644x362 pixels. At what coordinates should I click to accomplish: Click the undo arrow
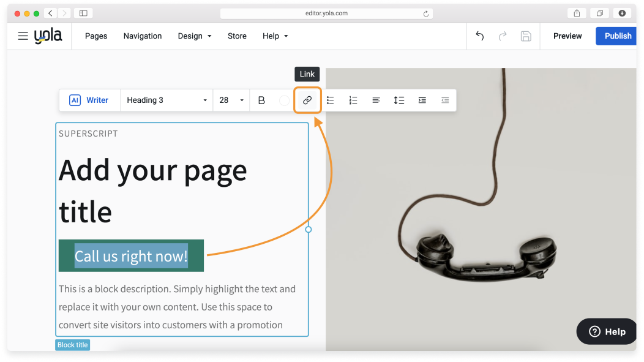coord(480,36)
